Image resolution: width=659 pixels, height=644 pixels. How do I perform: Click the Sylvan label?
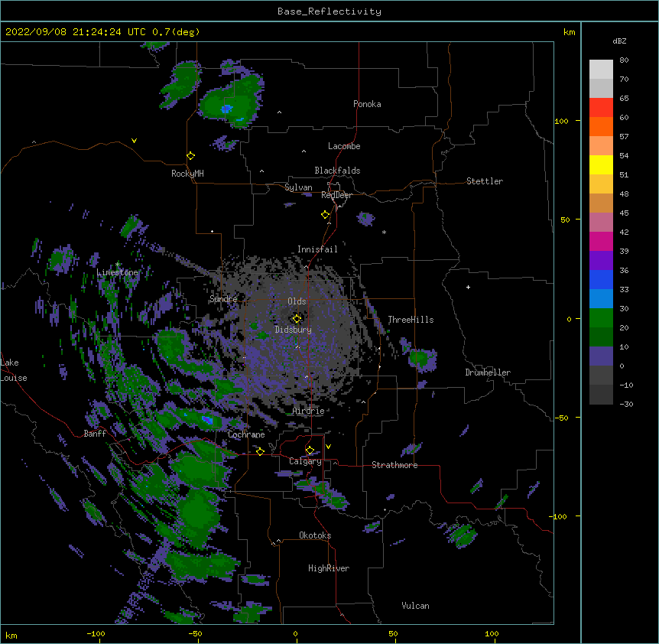pos(298,187)
